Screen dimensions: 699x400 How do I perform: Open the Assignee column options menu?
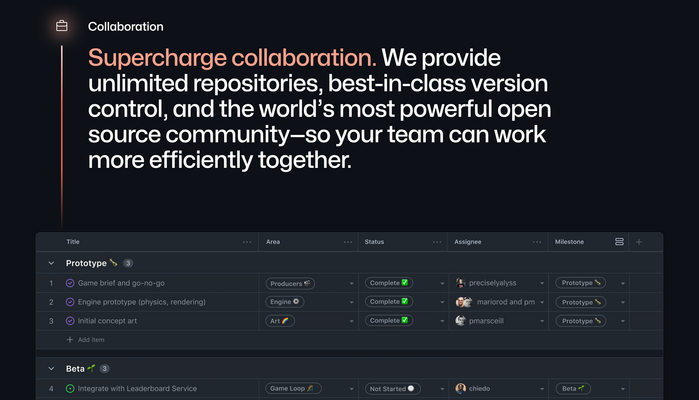coord(537,242)
